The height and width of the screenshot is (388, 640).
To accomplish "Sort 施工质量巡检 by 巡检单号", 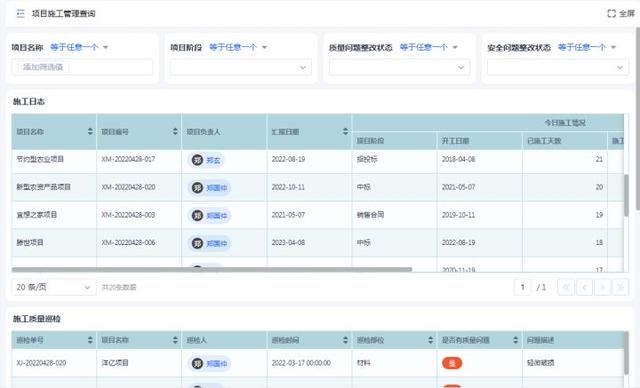I will (x=90, y=340).
